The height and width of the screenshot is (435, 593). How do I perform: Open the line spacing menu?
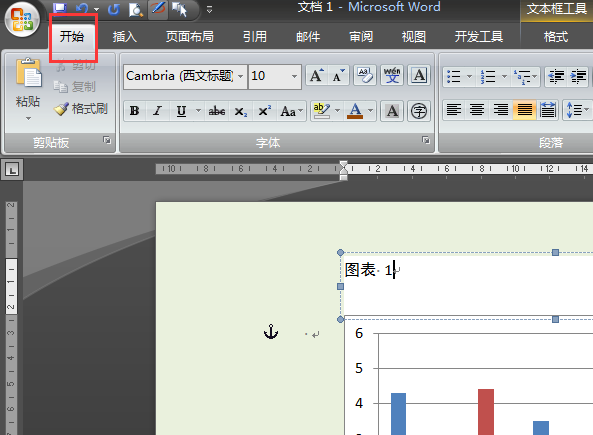(x=577, y=110)
